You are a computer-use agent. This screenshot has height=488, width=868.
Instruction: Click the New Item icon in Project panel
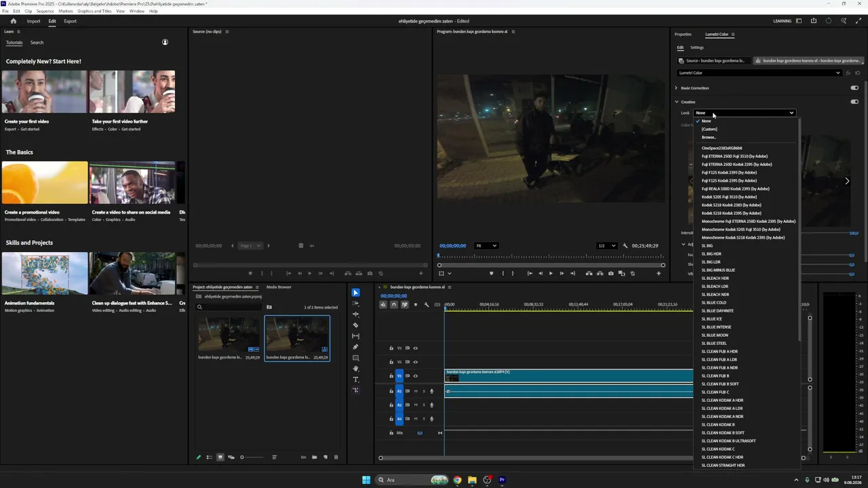pyautogui.click(x=325, y=457)
